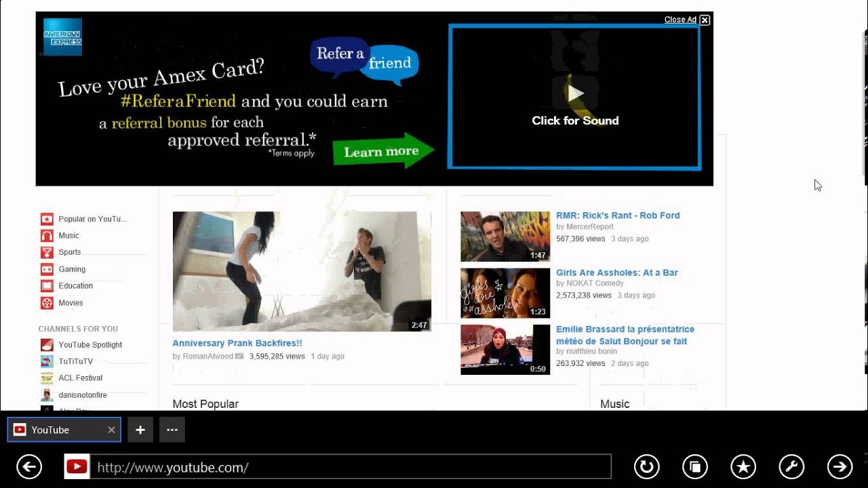Open the Movies category film-reel icon
Screen dimensions: 868x488
click(x=47, y=303)
